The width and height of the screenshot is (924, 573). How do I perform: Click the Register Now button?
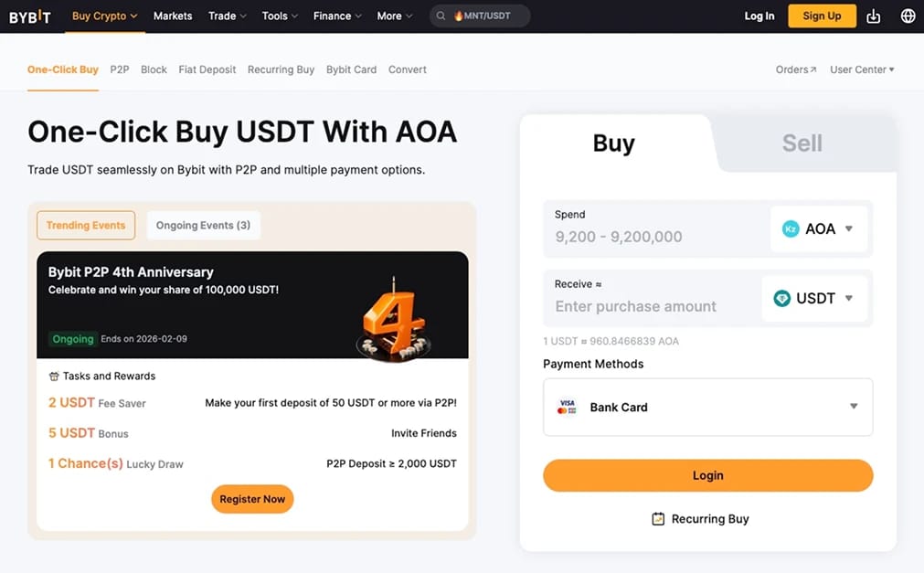[x=252, y=499]
